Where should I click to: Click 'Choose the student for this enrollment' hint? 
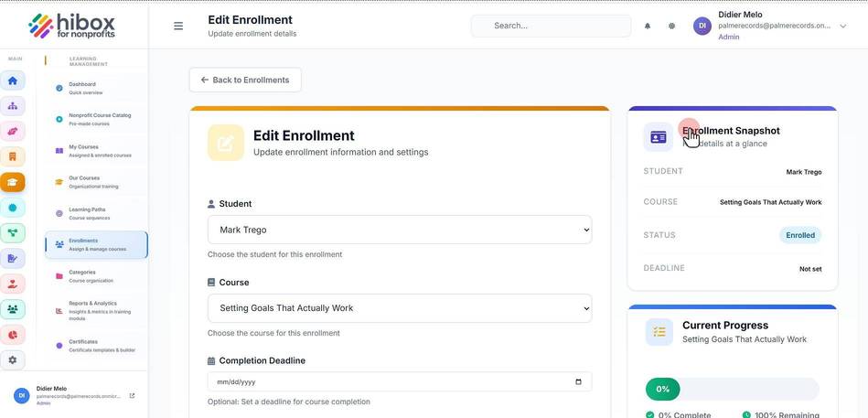pos(274,254)
